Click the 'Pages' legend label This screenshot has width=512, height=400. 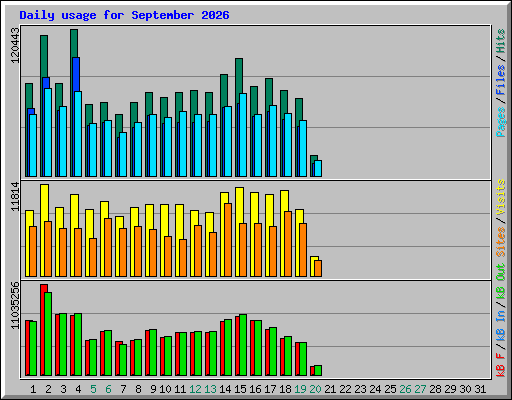[501, 122]
